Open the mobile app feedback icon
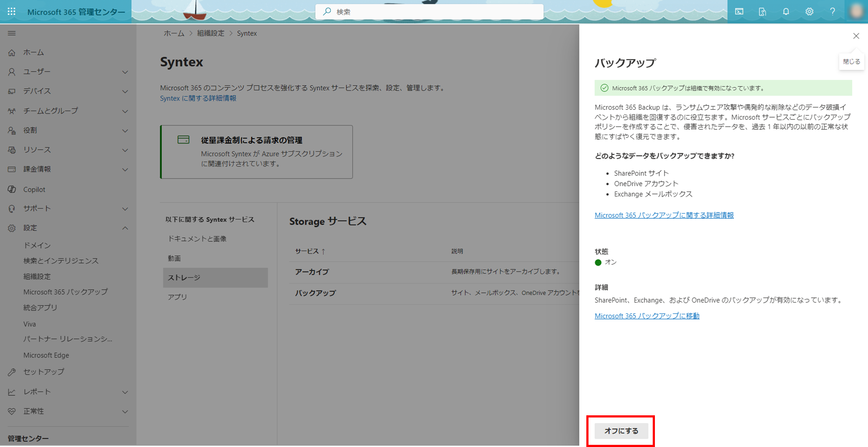Viewport: 868px width, 447px height. coord(762,11)
